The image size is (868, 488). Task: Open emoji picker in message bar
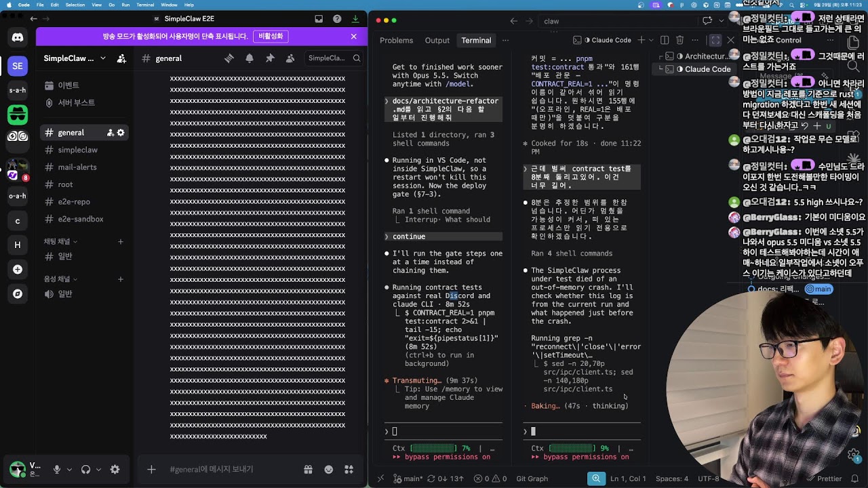(x=329, y=469)
